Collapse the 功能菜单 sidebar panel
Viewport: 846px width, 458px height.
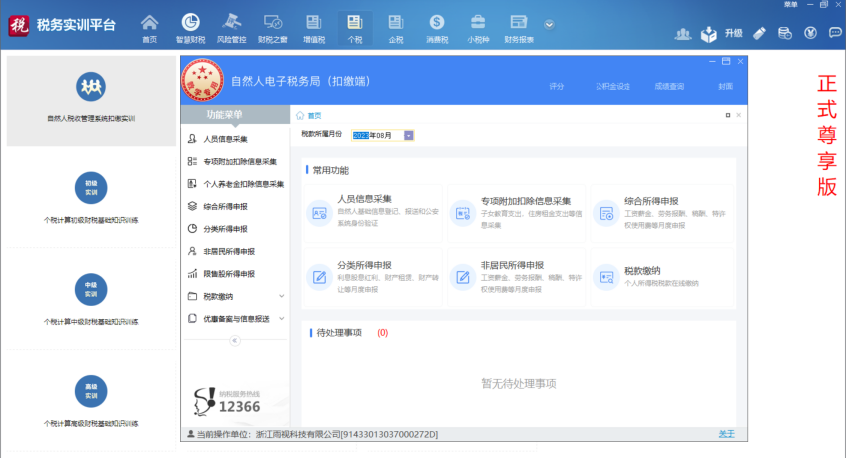[235, 341]
